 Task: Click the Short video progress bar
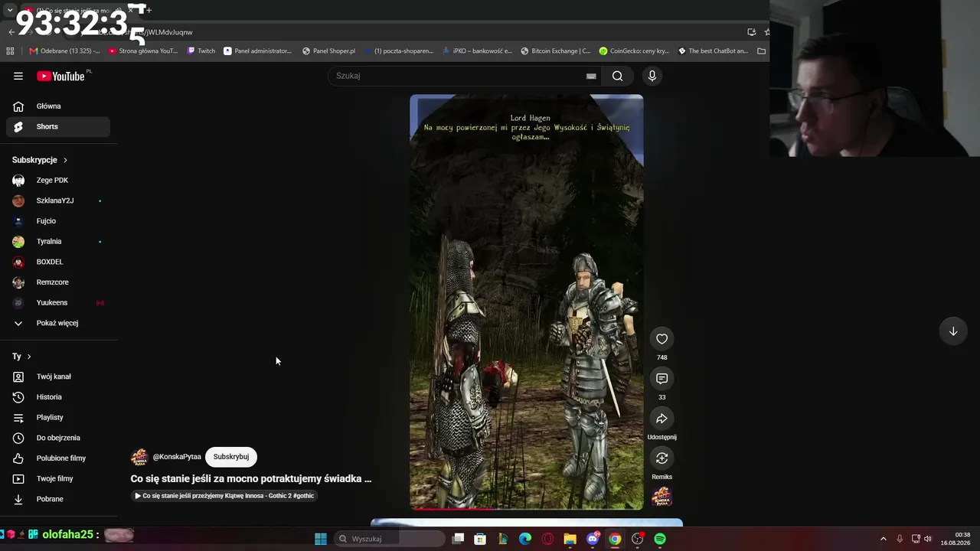(x=527, y=508)
